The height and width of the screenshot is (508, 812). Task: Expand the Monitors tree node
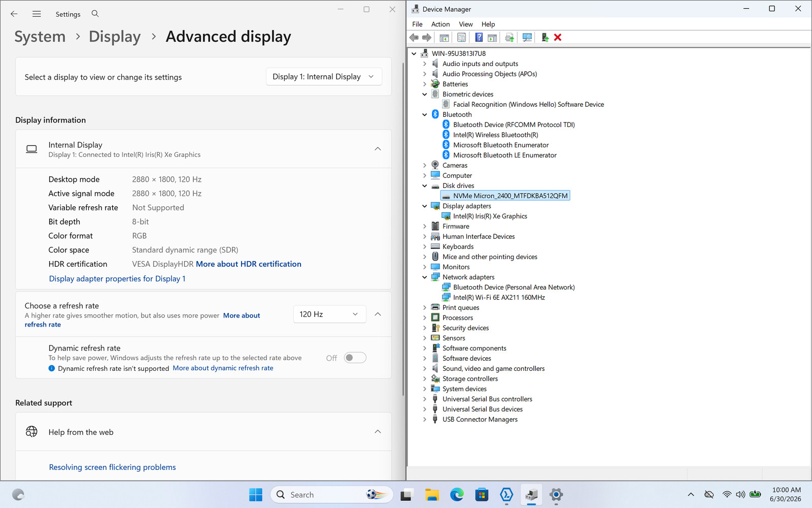[x=425, y=267]
